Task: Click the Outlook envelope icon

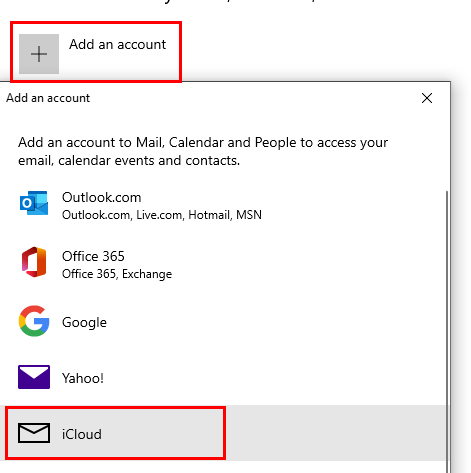Action: pyautogui.click(x=34, y=203)
